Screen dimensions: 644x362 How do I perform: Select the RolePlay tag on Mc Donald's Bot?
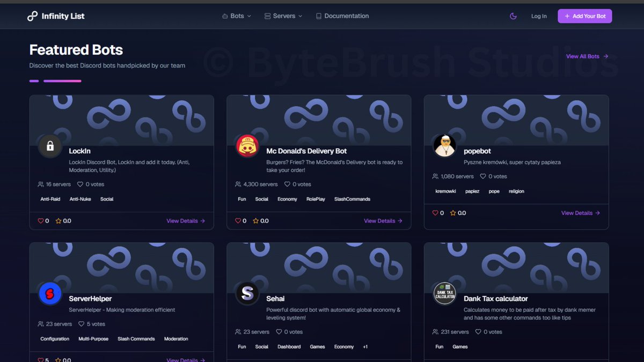click(316, 199)
